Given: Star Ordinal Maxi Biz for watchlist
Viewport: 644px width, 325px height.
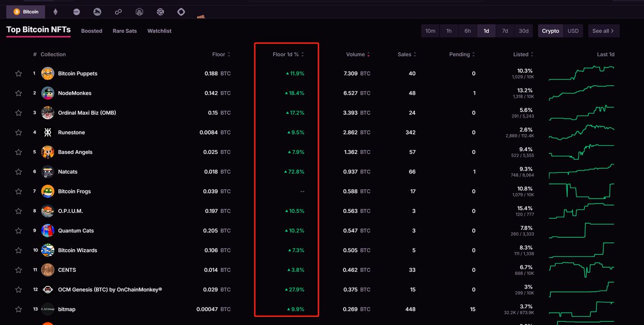Looking at the screenshot, I should pyautogui.click(x=19, y=113).
